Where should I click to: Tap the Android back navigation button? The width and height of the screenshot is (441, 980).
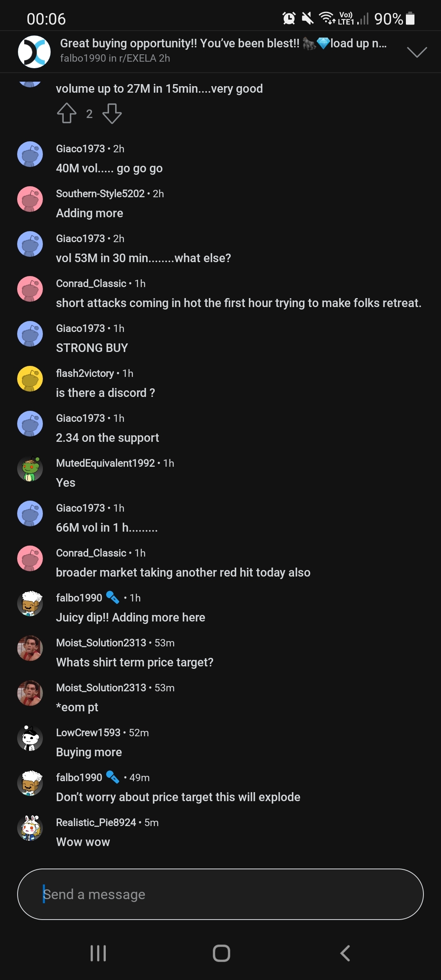click(x=345, y=953)
